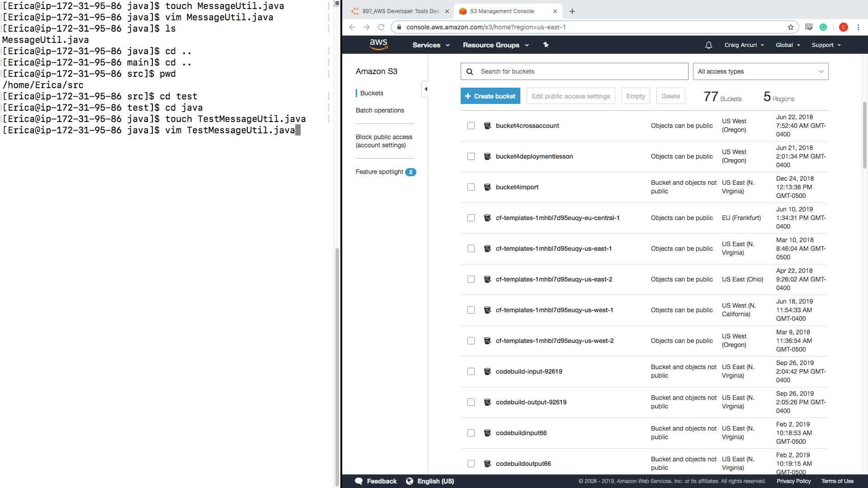Open Batch operations in sidebar

(380, 110)
